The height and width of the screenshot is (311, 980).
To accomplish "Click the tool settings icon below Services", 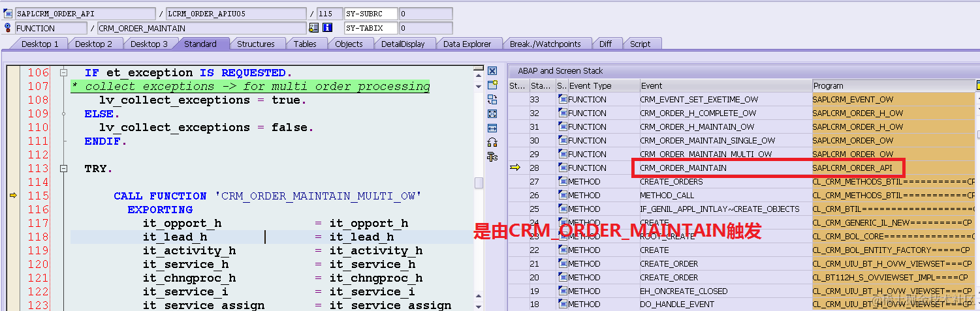I will tap(492, 156).
